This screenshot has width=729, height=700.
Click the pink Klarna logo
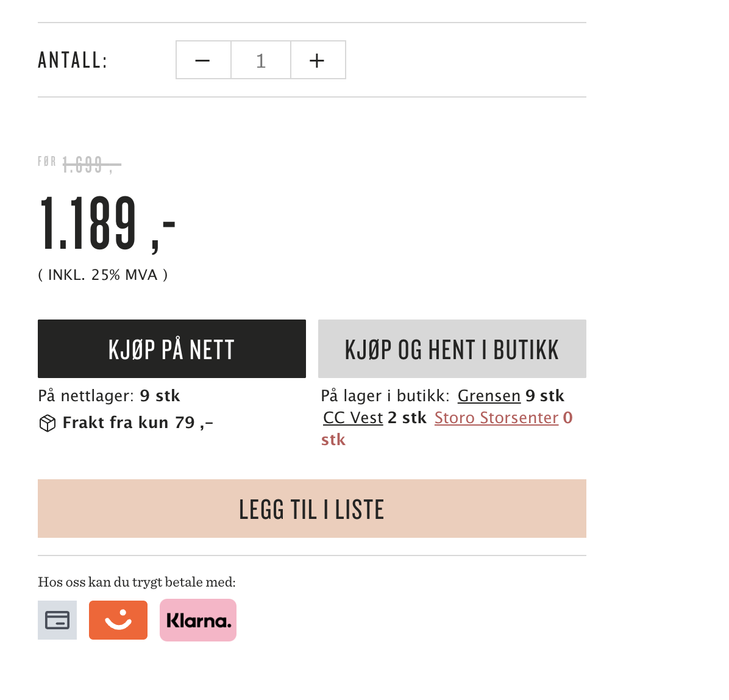(x=198, y=620)
